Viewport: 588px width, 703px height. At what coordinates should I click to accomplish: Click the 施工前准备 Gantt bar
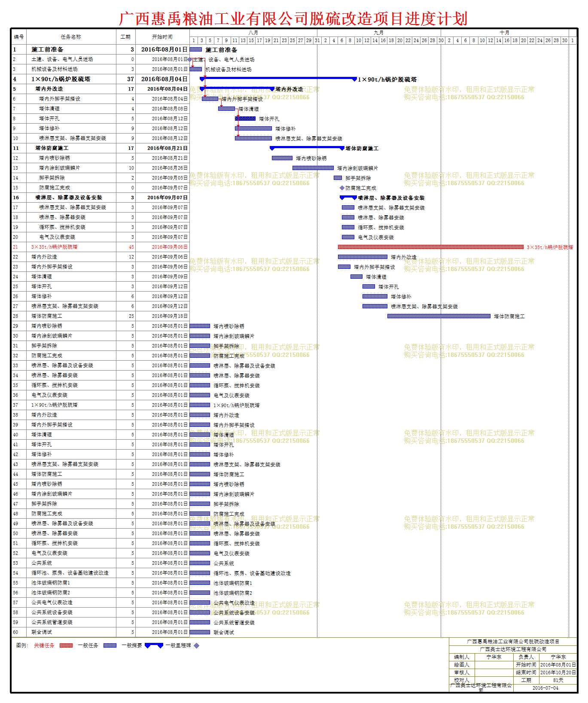(x=196, y=49)
